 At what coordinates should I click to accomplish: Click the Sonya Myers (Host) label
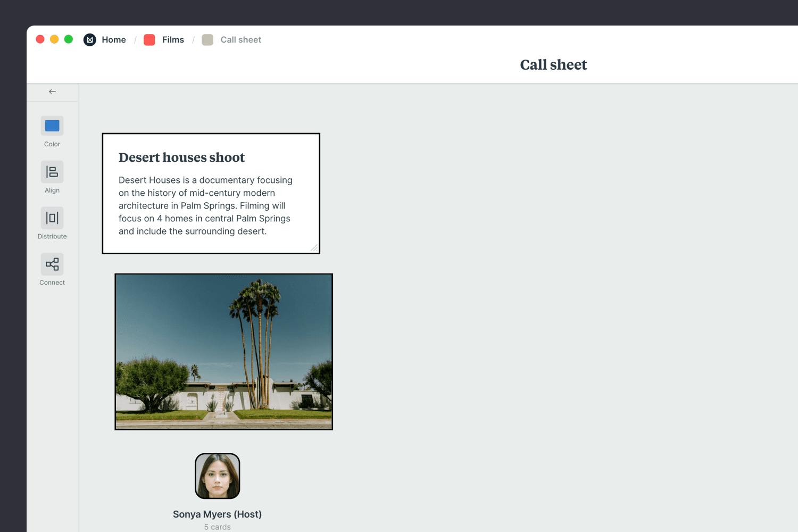(x=217, y=514)
